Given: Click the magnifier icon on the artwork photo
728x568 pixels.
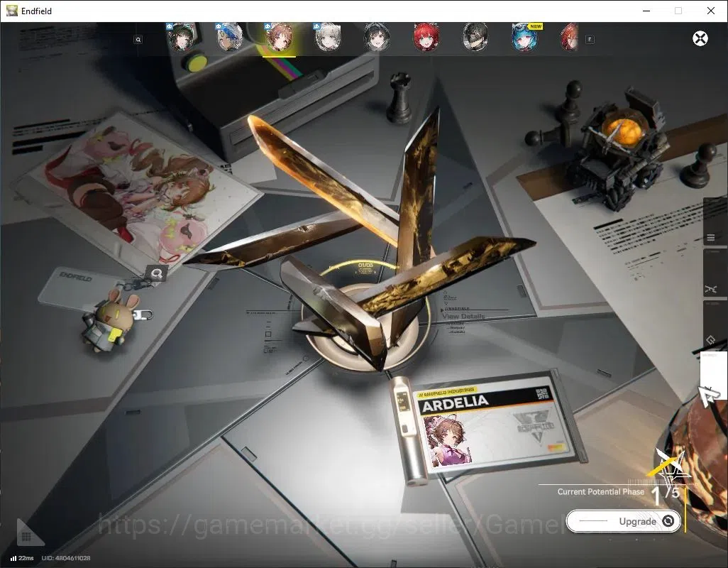Looking at the screenshot, I should (x=157, y=273).
